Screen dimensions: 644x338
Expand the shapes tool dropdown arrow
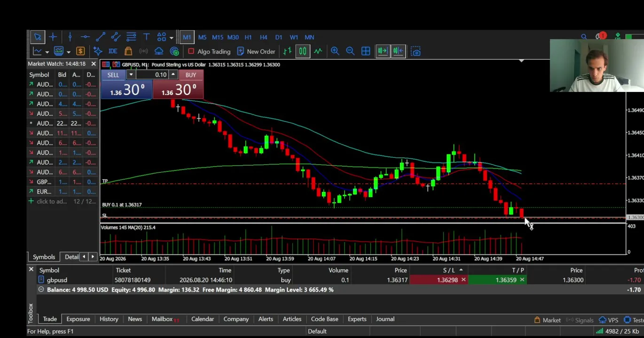(171, 38)
